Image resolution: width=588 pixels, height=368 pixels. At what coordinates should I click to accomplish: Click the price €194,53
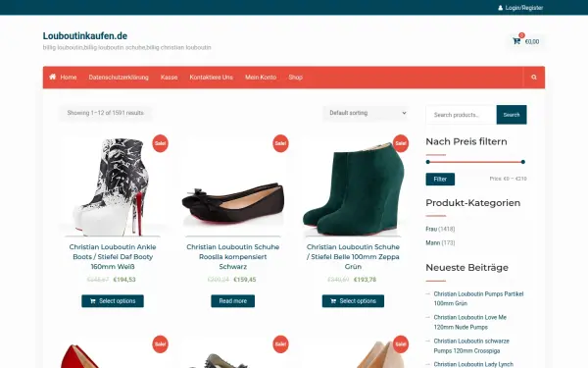[x=124, y=280]
